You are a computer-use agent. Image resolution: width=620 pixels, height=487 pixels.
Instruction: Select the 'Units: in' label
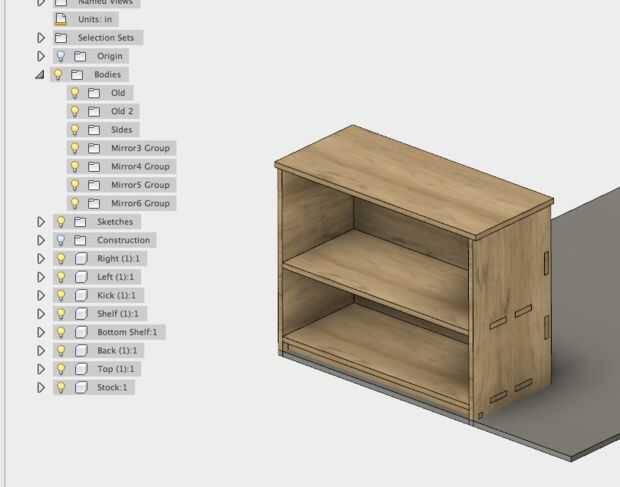(95, 19)
